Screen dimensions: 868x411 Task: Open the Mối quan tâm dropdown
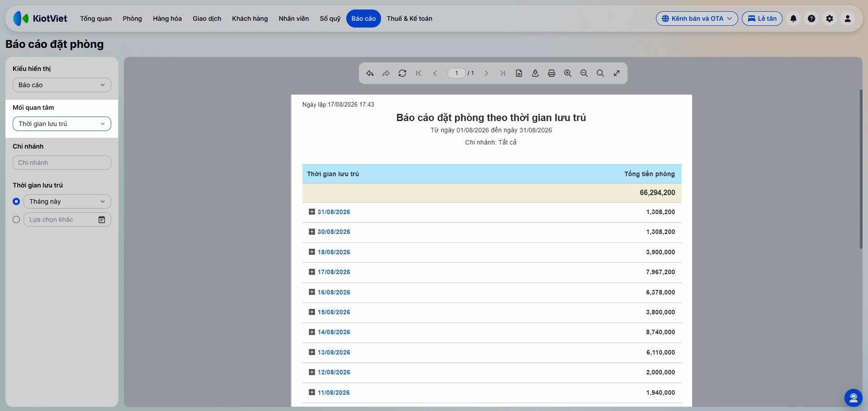tap(62, 124)
